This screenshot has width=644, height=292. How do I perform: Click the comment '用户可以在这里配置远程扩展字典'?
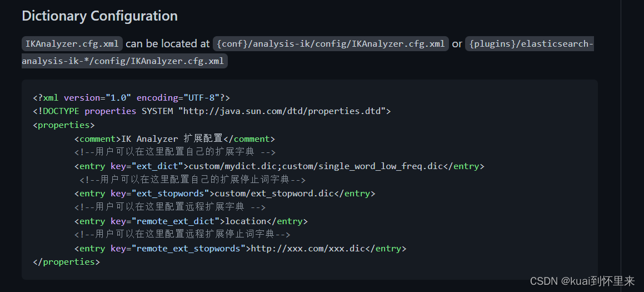point(170,207)
